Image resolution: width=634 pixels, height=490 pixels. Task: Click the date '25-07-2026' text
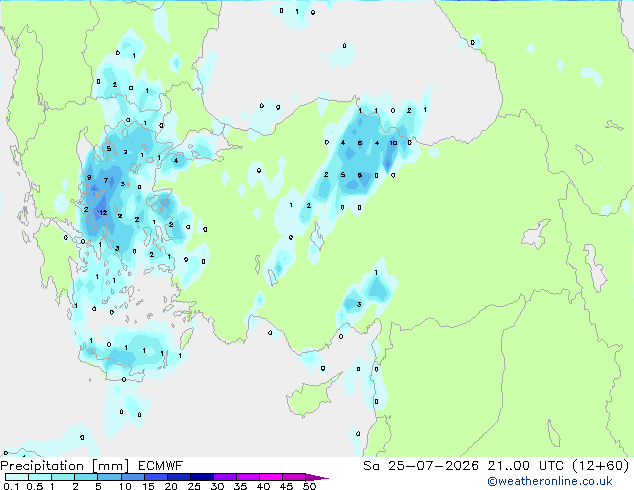(433, 466)
